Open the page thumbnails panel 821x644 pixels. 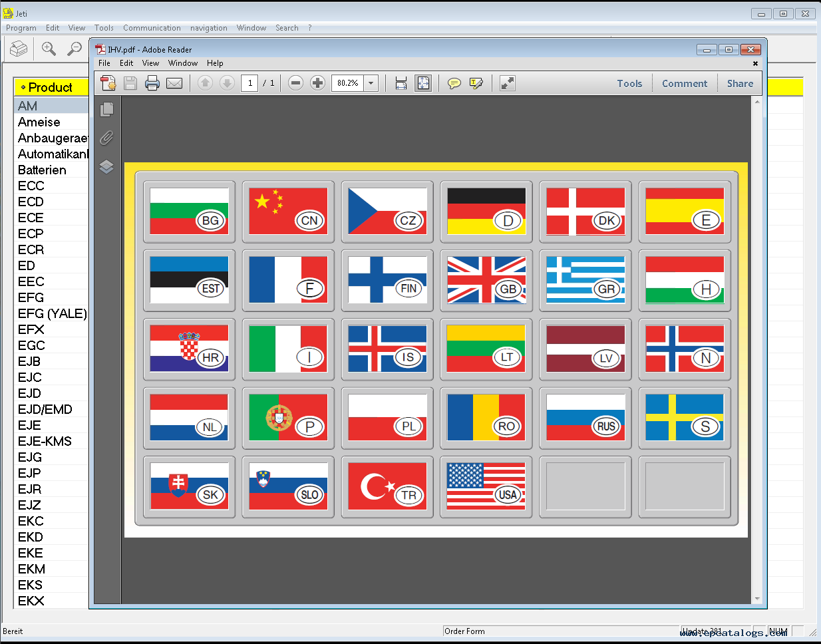(106, 109)
